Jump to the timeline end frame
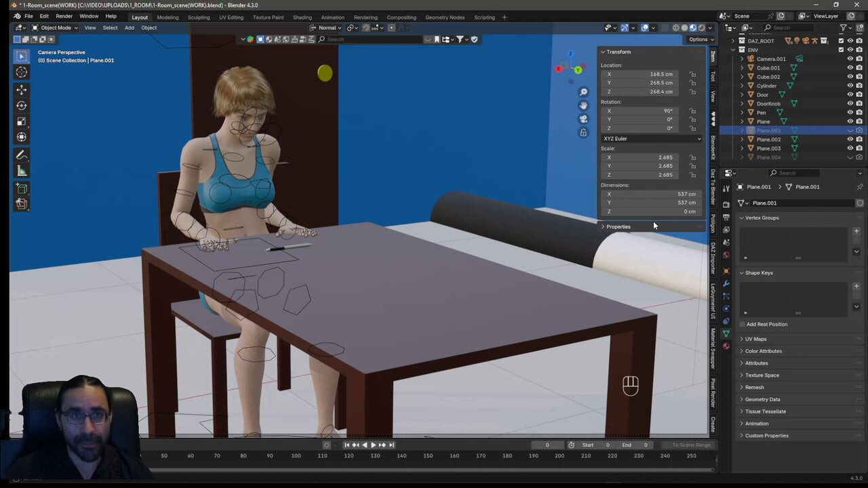Screen dimensions: 868x488 pyautogui.click(x=391, y=445)
